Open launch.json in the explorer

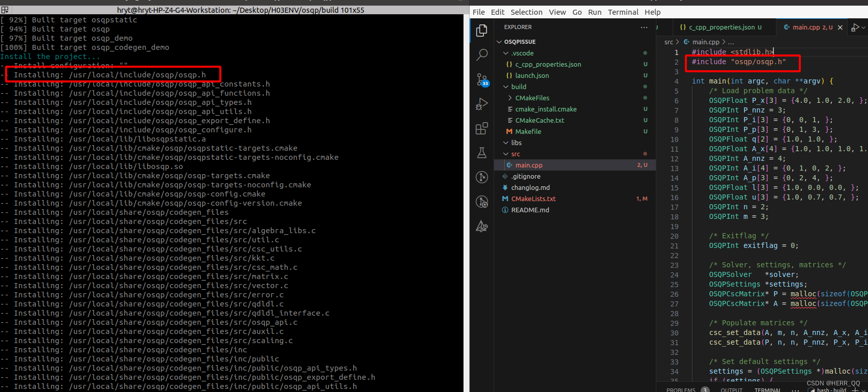pos(575,75)
